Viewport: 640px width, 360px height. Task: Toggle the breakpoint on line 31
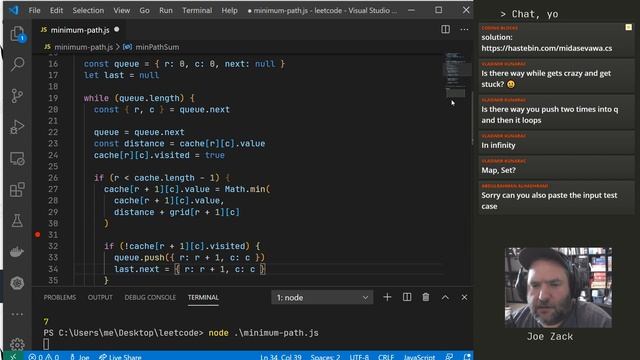38,234
